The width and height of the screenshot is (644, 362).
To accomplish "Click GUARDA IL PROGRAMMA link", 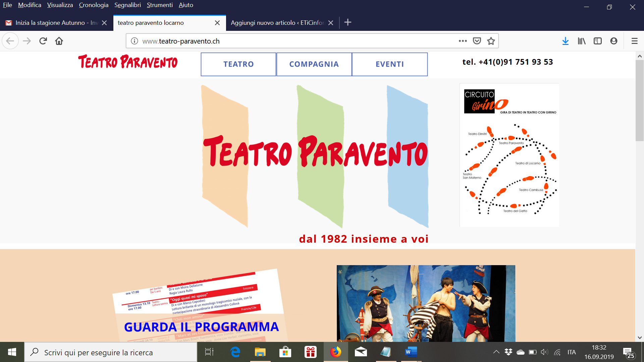I will point(201,327).
